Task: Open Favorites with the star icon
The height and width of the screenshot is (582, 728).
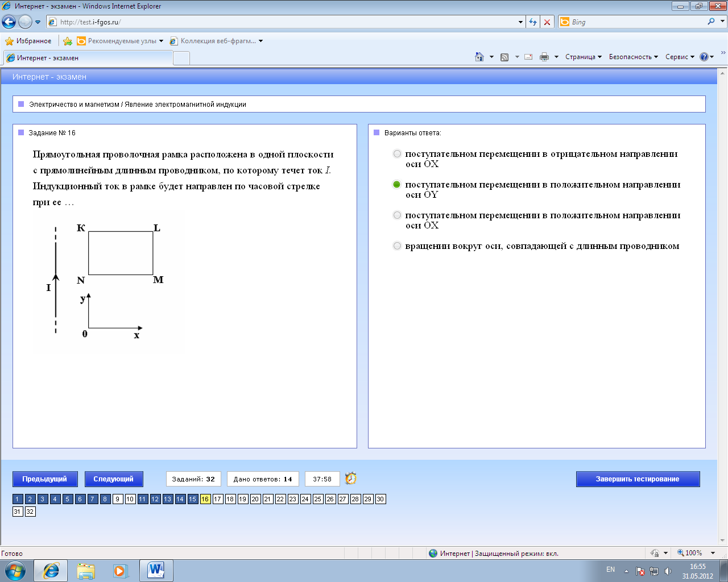Action: pos(9,41)
